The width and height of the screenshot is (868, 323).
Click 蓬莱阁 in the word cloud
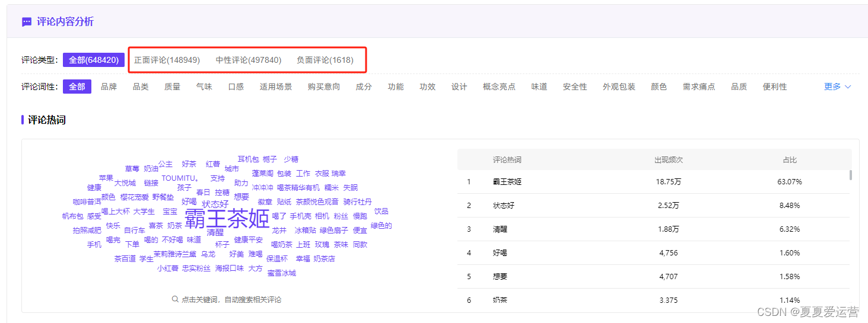(x=263, y=174)
